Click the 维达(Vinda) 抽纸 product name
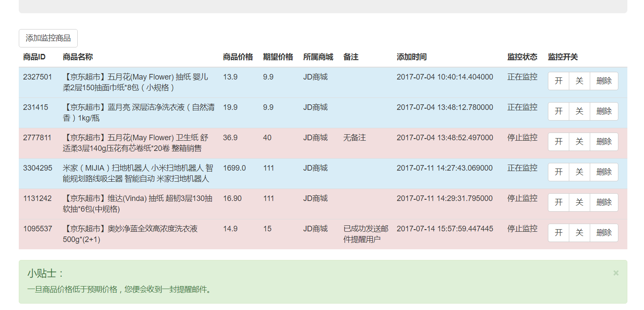 click(138, 204)
